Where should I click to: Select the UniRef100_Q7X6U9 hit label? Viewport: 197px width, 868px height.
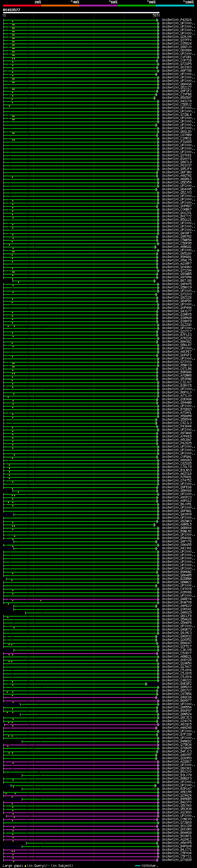coord(176,860)
